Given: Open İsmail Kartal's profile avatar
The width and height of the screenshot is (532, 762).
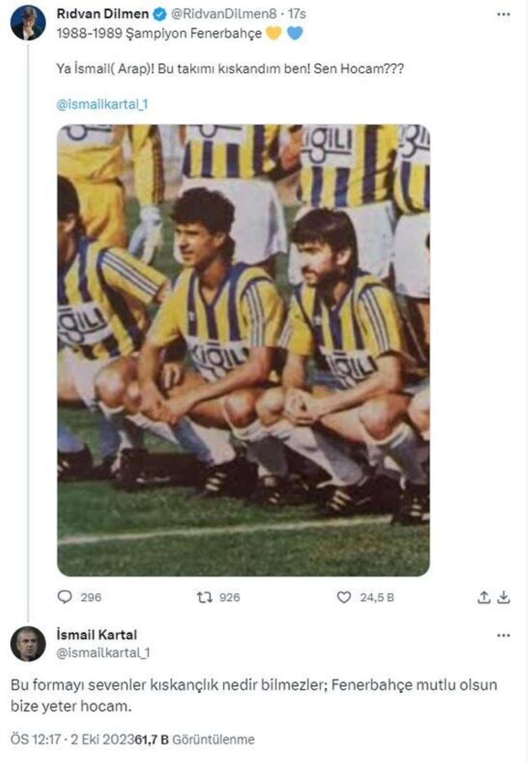Looking at the screenshot, I should tap(28, 643).
